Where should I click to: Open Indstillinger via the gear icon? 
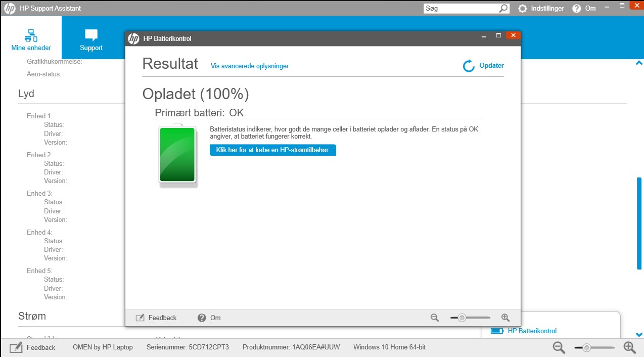522,9
